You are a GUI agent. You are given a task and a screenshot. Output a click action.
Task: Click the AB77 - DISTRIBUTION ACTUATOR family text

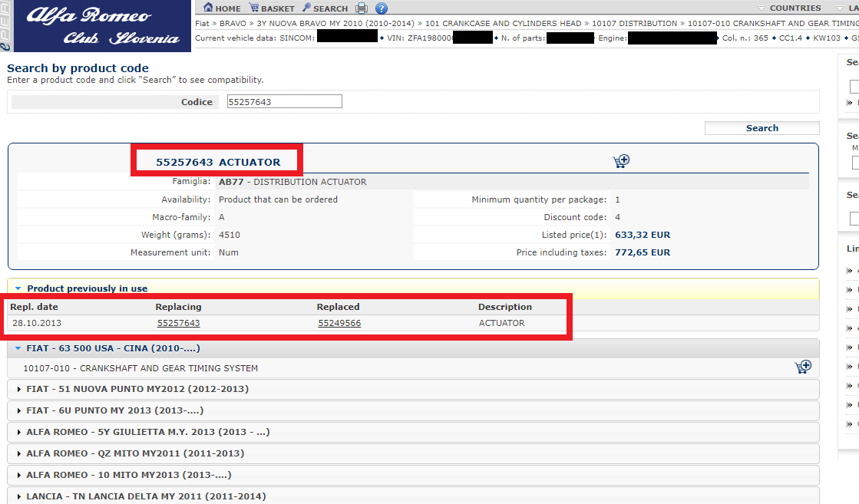point(292,182)
